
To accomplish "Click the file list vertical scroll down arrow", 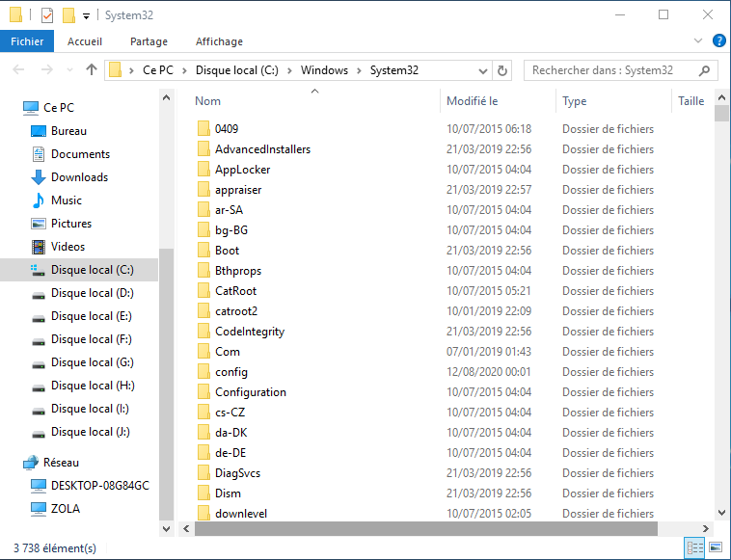I will pos(721,513).
